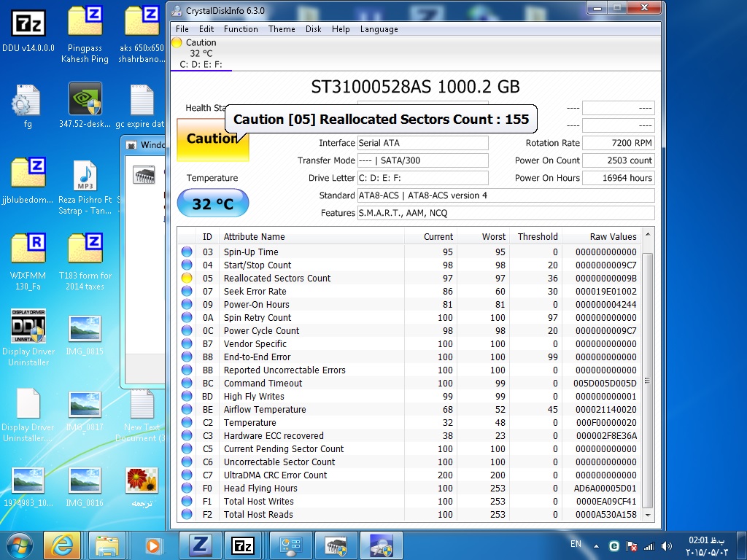Open Windows Explorer from the taskbar
This screenshot has width=747, height=560.
(107, 546)
